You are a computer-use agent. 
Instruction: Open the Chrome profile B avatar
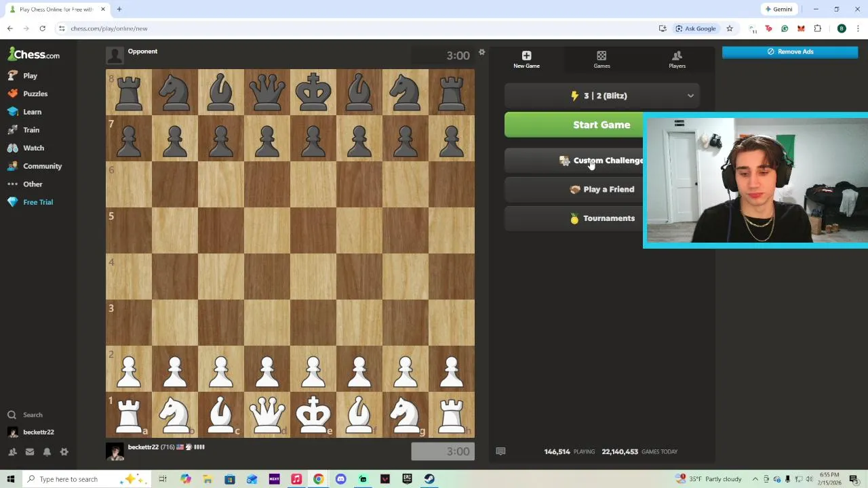(842, 28)
